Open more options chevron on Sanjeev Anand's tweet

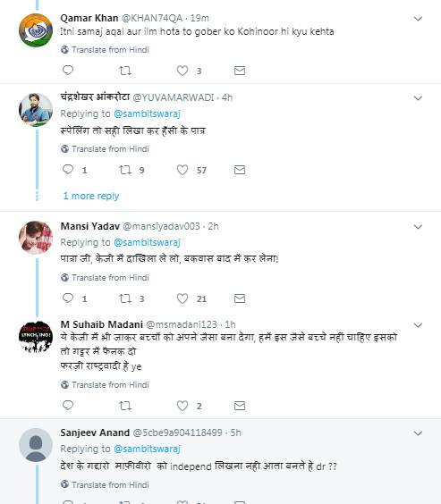coord(418,433)
